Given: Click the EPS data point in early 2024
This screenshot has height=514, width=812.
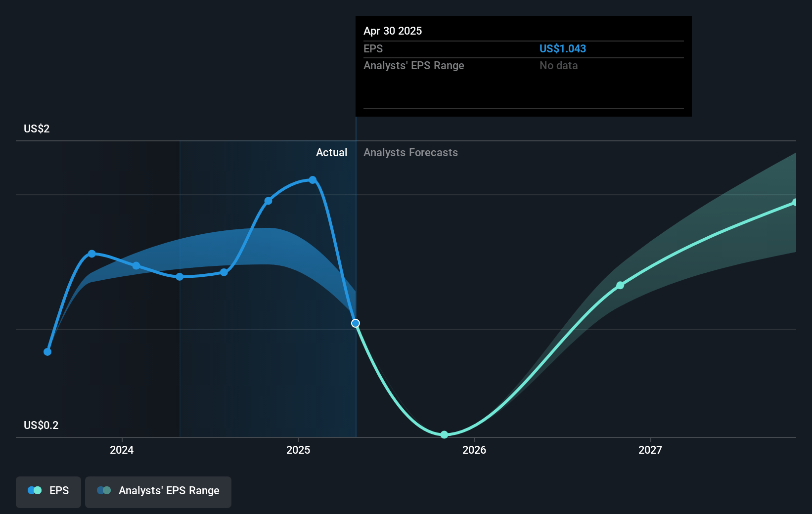Looking at the screenshot, I should (x=136, y=265).
